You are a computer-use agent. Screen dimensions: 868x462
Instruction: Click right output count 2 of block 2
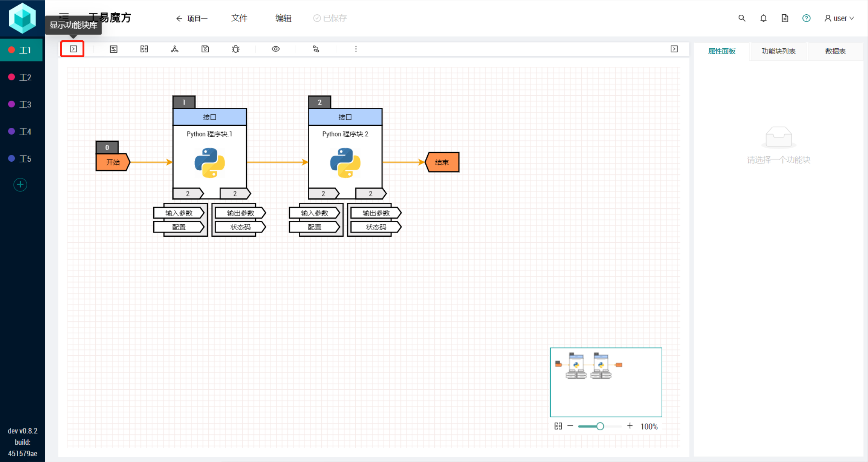371,194
